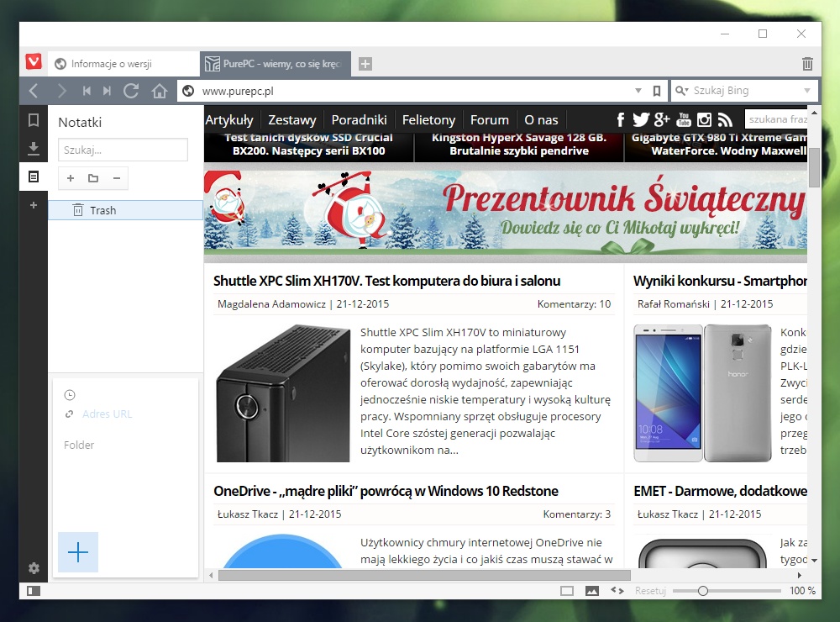Open Vivaldi settings gear icon

pyautogui.click(x=34, y=568)
